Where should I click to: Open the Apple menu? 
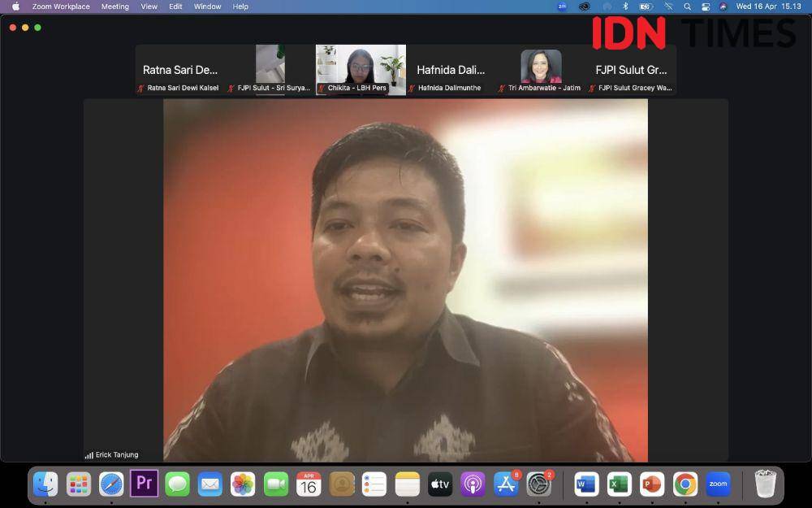15,7
